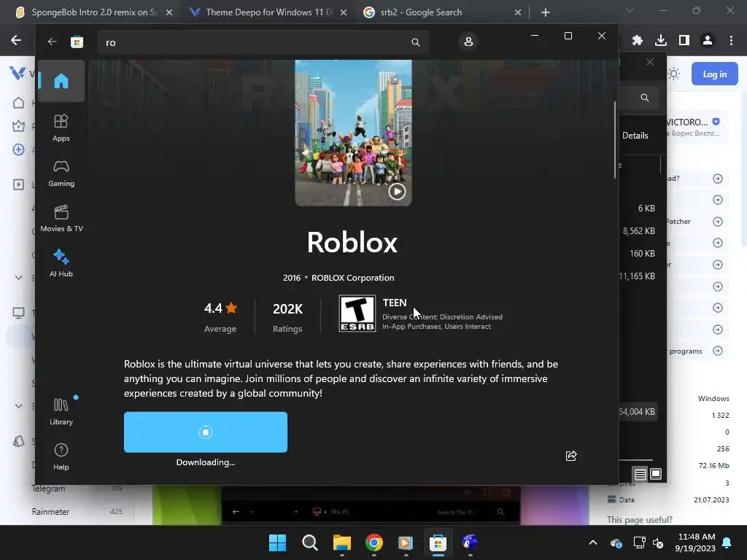Open Home in the Microsoft Store sidebar
This screenshot has width=747, height=560.
pyautogui.click(x=61, y=81)
